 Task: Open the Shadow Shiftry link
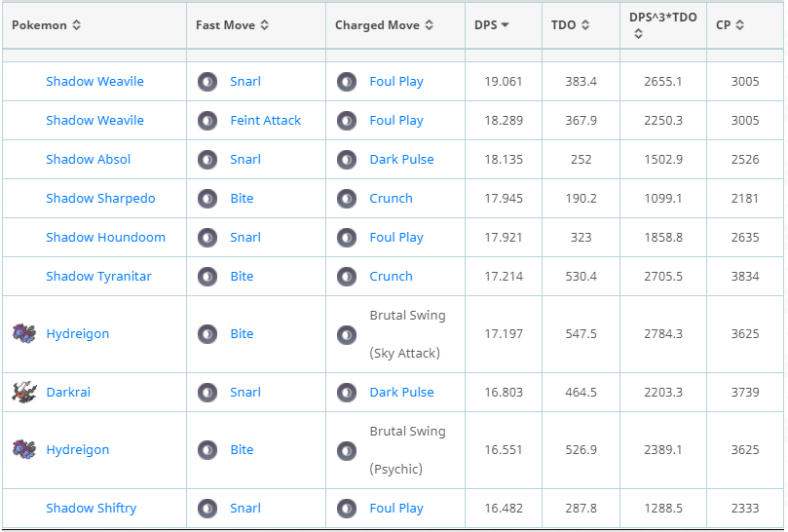(x=91, y=509)
